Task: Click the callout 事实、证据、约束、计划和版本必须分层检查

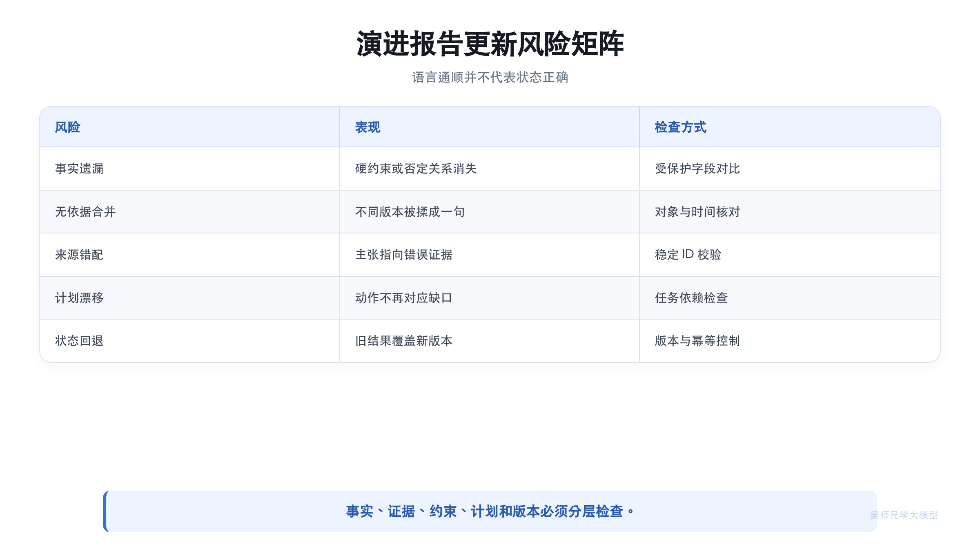Action: 490,511
